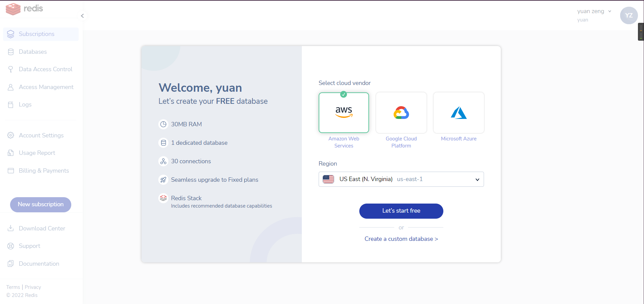The width and height of the screenshot is (644, 304).
Task: Click the Download Center arrow icon
Action: (11, 228)
